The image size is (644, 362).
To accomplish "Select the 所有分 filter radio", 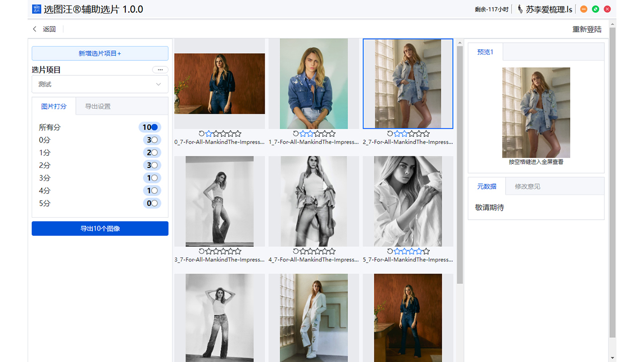I will (x=154, y=128).
